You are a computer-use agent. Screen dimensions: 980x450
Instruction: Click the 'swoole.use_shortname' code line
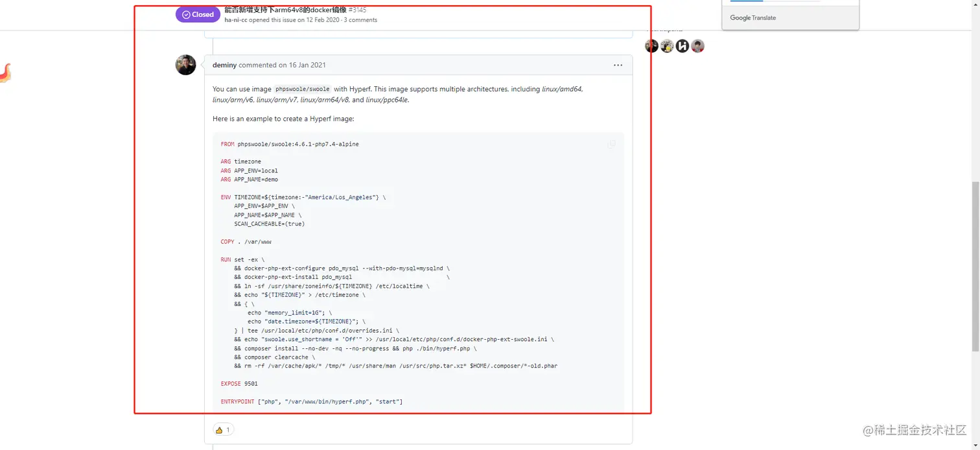[393, 339]
